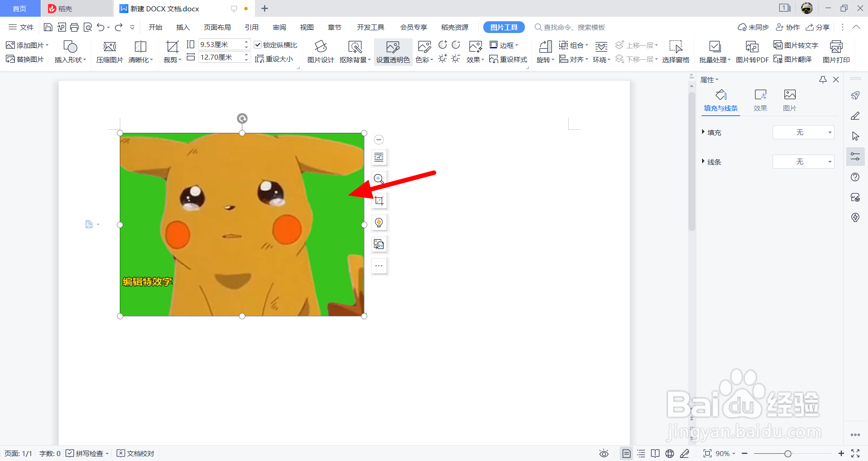Screen dimensions: 868x461
Task: Click the Save document icon
Action: click(48, 28)
